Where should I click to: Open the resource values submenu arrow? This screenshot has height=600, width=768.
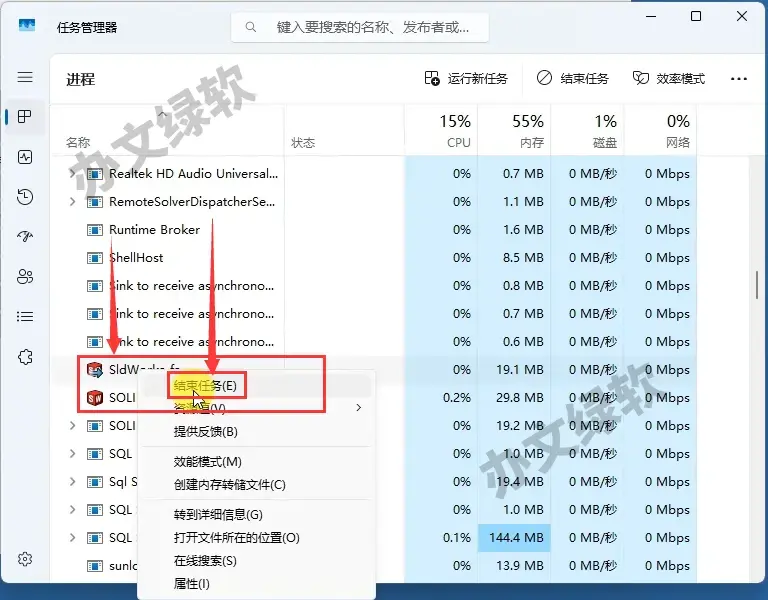click(359, 408)
